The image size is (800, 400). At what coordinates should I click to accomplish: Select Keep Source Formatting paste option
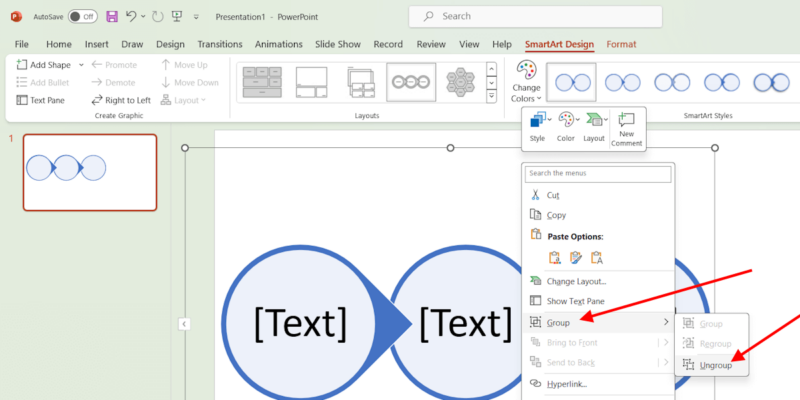click(555, 257)
